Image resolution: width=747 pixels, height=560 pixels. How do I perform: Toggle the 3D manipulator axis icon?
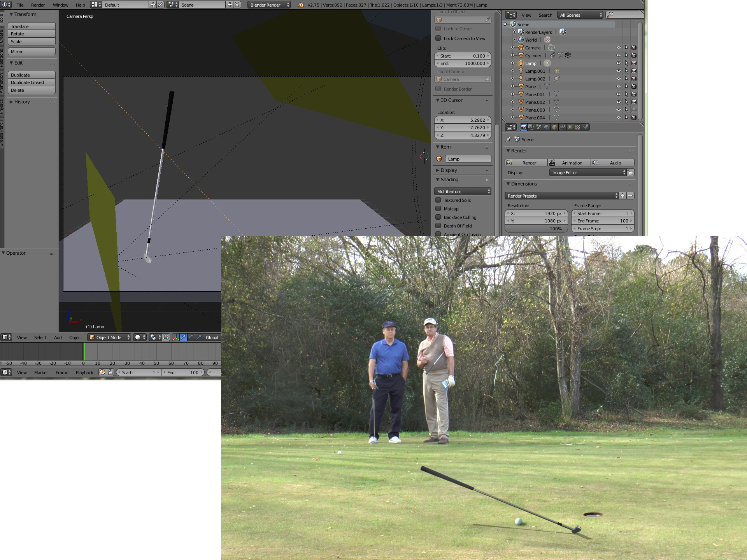click(x=175, y=337)
